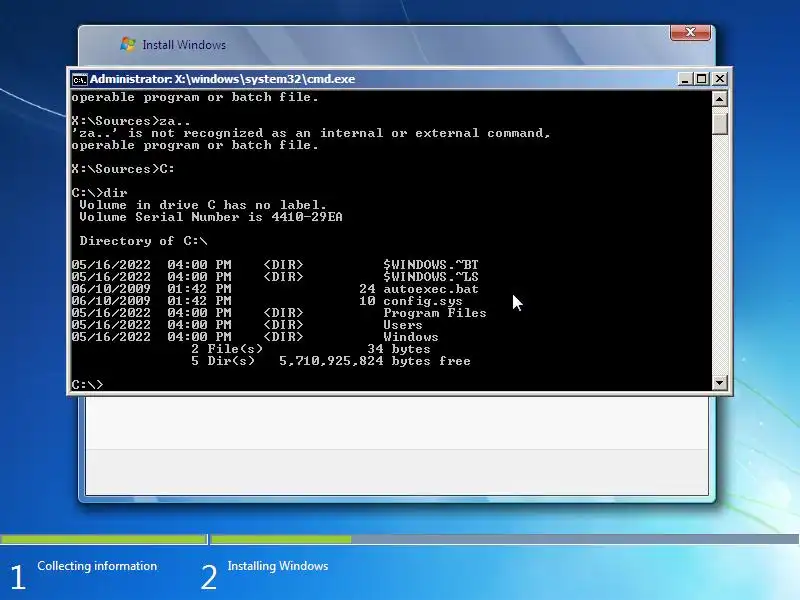800x600 pixels.
Task: Click the $WINDOWS.~LS directory entry
Action: point(431,277)
